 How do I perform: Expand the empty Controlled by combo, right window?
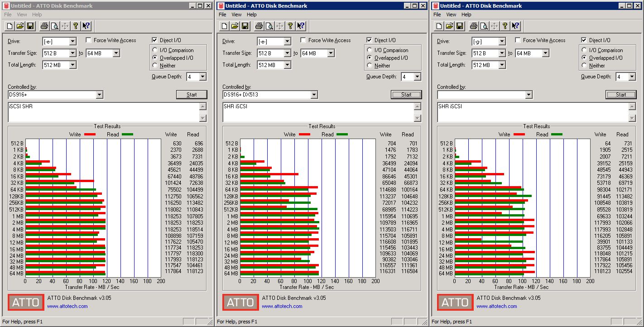coord(529,95)
